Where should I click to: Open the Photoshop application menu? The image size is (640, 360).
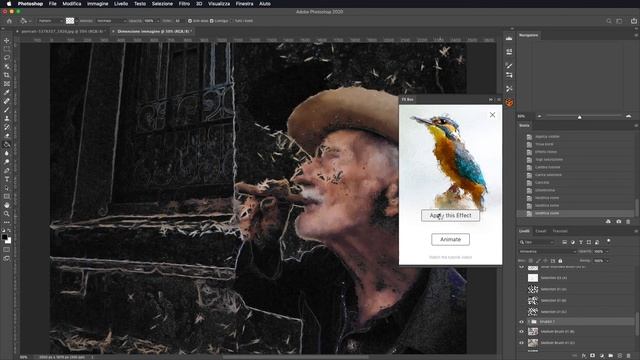point(30,4)
